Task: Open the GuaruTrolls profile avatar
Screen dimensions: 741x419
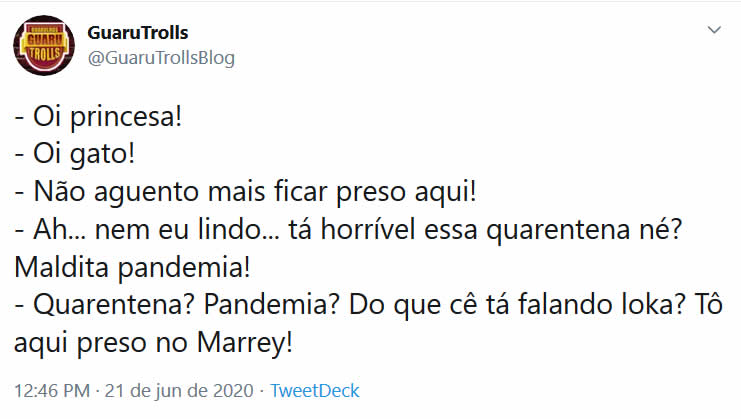Action: click(x=44, y=45)
